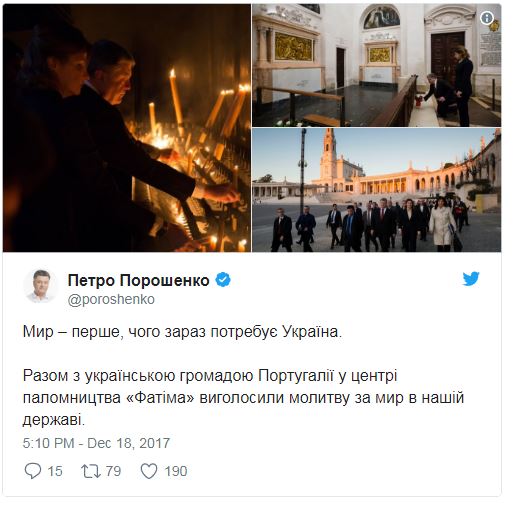Screen dimensions: 513x507
Task: Click the paragraph beginning Разом з українською
Action: coord(243,397)
